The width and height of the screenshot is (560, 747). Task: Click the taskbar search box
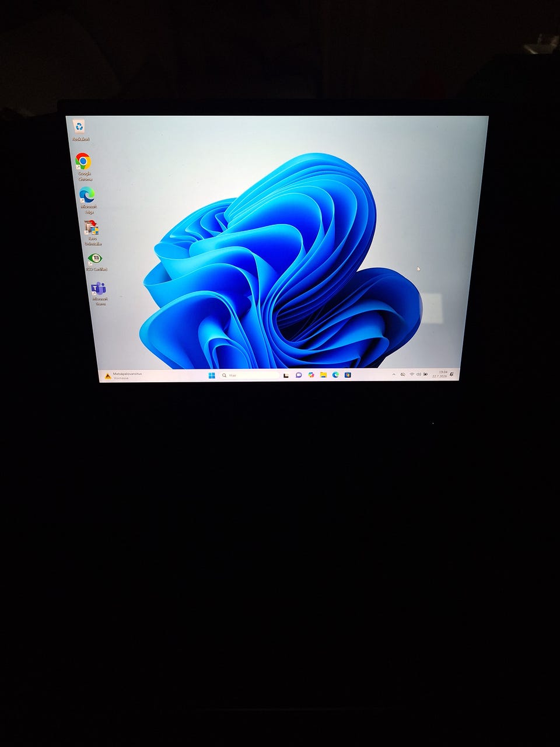249,375
